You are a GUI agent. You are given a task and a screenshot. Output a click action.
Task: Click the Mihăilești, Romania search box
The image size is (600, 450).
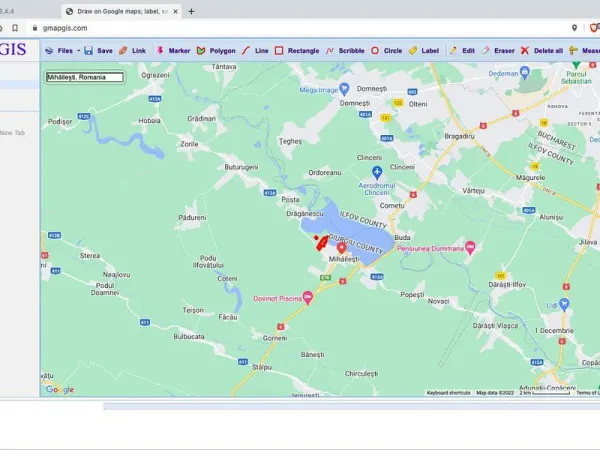85,77
